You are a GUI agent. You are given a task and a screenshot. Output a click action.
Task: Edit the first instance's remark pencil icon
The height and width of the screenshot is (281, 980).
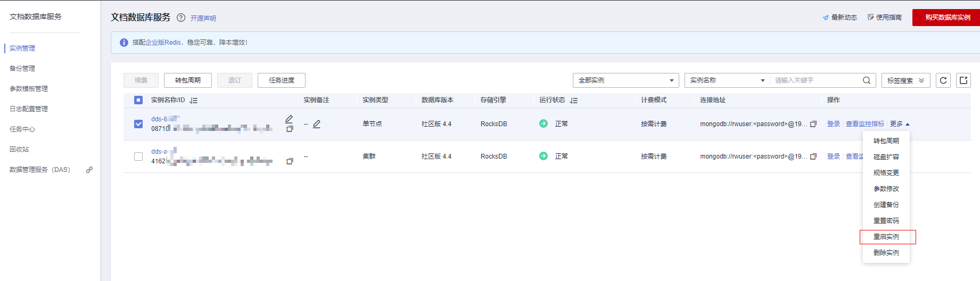pos(317,124)
